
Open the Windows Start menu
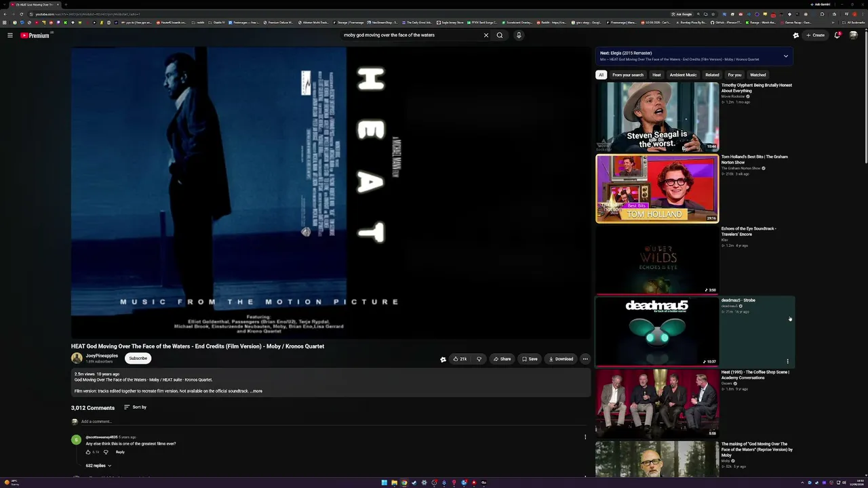click(384, 483)
